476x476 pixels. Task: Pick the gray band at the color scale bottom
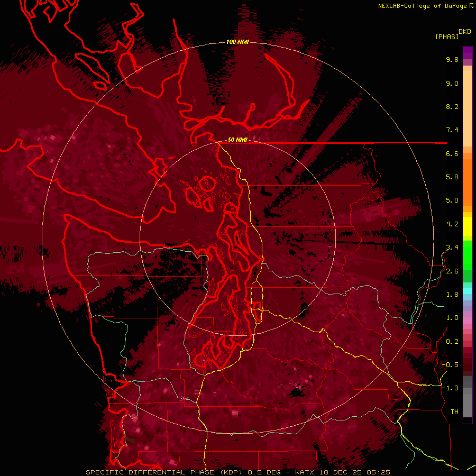tap(467, 397)
